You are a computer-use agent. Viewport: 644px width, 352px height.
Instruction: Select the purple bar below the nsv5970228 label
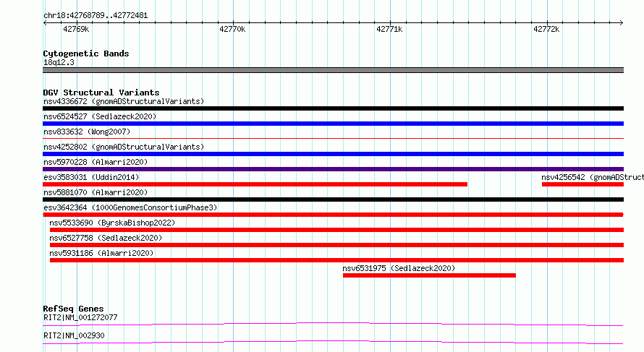click(x=333, y=169)
